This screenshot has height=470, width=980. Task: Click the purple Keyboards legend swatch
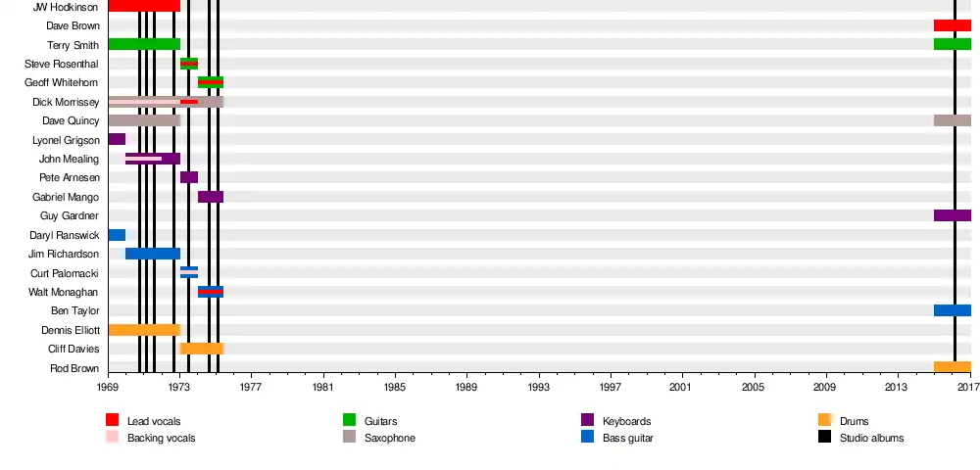(588, 420)
